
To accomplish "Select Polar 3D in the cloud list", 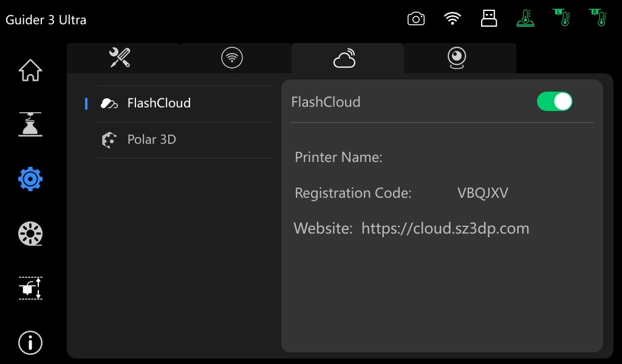I will [x=185, y=140].
